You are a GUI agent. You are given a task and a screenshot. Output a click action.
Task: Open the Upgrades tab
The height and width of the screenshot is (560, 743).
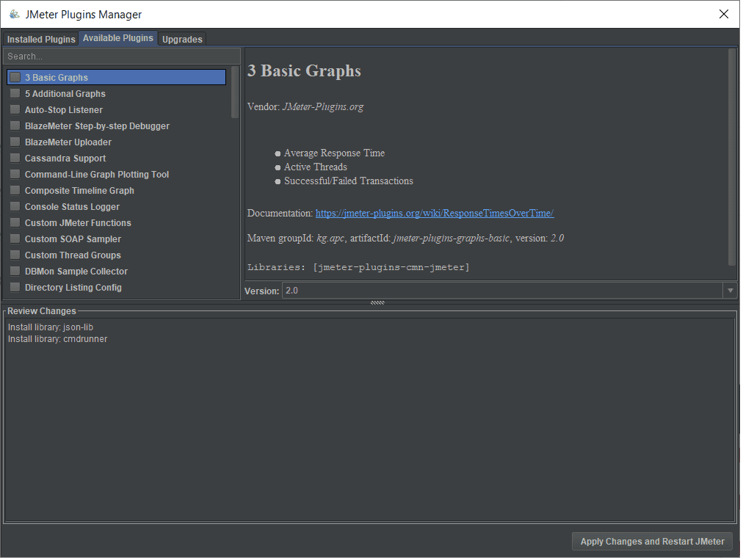pyautogui.click(x=182, y=39)
